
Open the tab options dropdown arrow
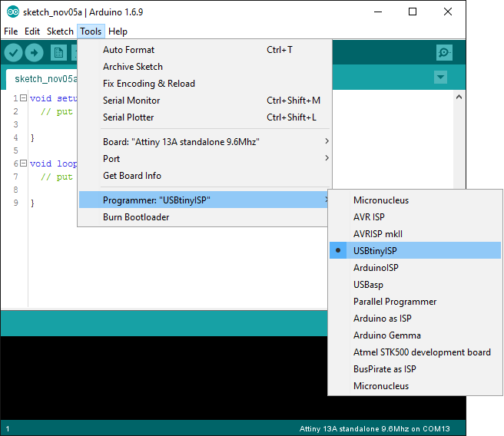tap(440, 77)
